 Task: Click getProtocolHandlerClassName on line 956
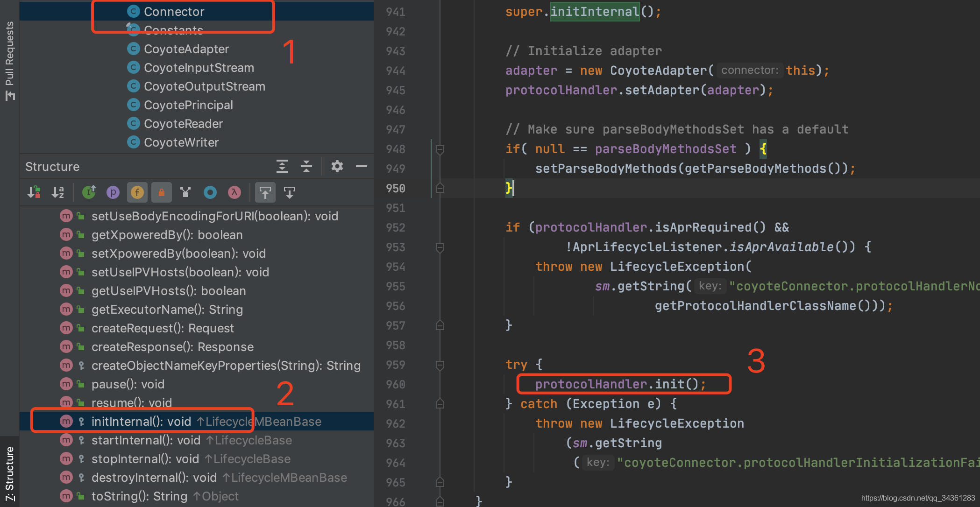[755, 306]
